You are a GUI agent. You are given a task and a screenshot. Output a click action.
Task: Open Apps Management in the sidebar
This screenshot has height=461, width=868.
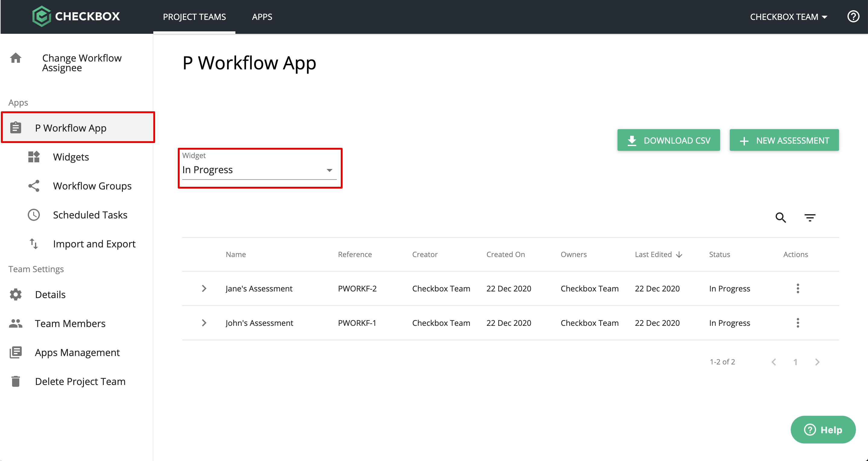(77, 352)
